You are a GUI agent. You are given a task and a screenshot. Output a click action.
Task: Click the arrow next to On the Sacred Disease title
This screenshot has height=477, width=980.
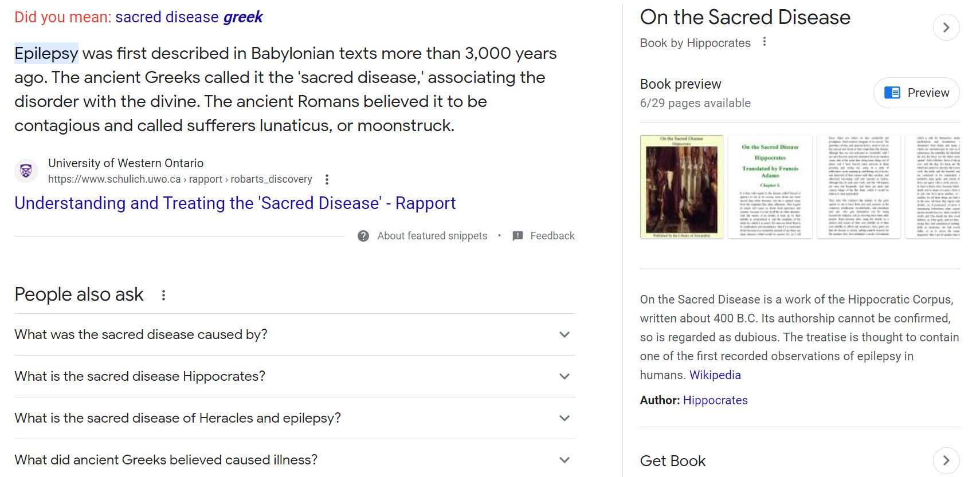[946, 27]
